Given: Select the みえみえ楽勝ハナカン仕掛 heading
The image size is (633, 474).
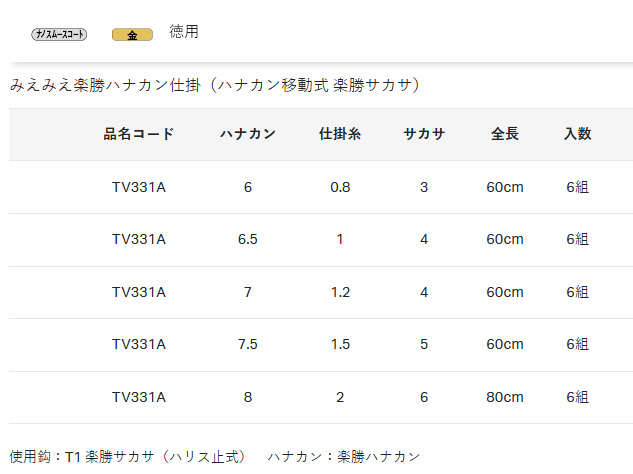Looking at the screenshot, I should click(x=214, y=85).
